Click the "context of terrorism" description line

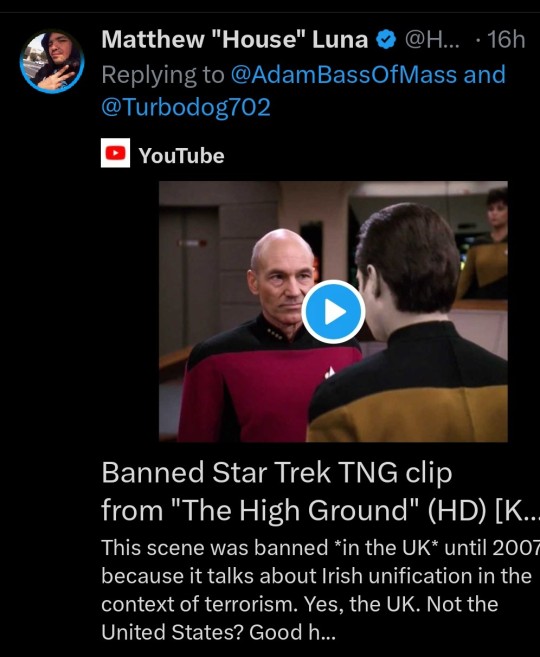point(300,604)
